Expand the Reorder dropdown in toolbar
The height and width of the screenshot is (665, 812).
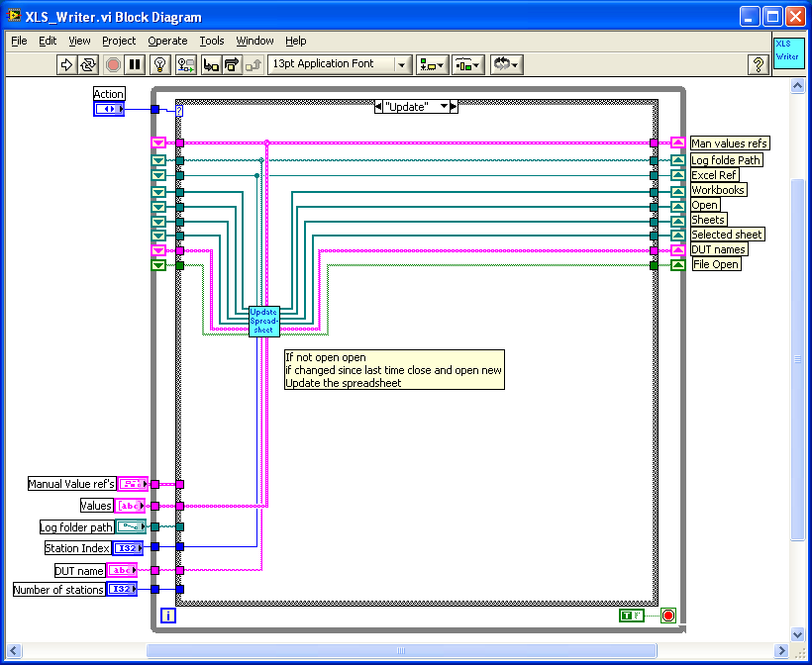click(x=506, y=64)
